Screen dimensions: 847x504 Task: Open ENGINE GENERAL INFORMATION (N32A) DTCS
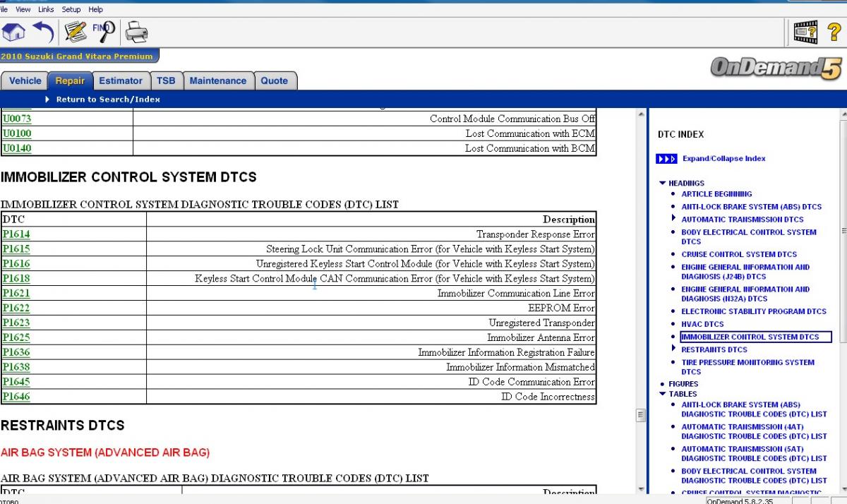click(745, 294)
